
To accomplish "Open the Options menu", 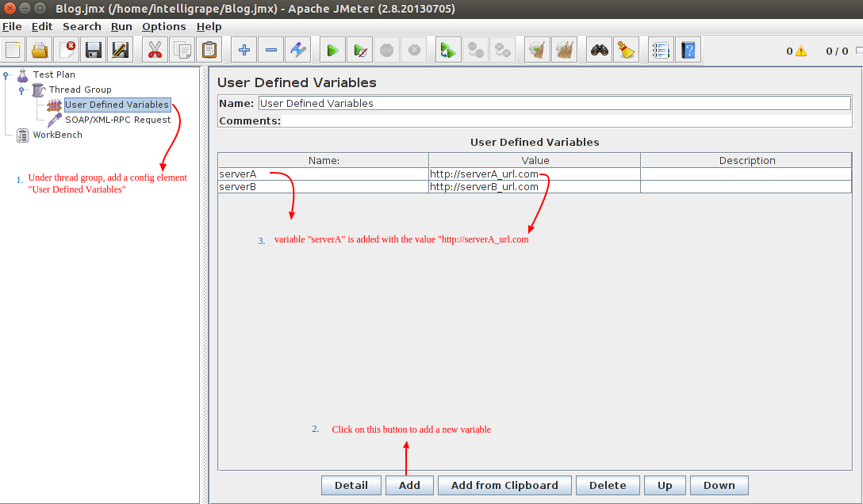I will click(164, 26).
